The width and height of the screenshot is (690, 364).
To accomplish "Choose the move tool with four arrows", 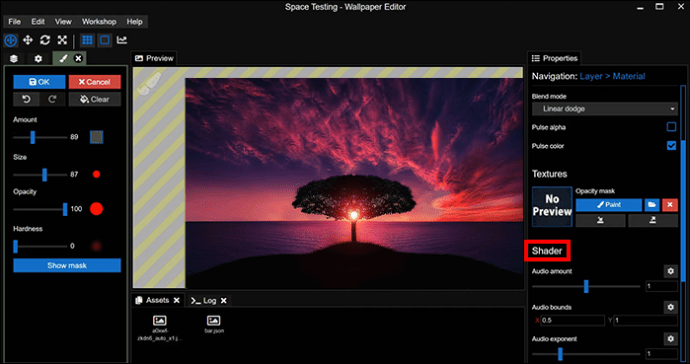I will coord(28,40).
